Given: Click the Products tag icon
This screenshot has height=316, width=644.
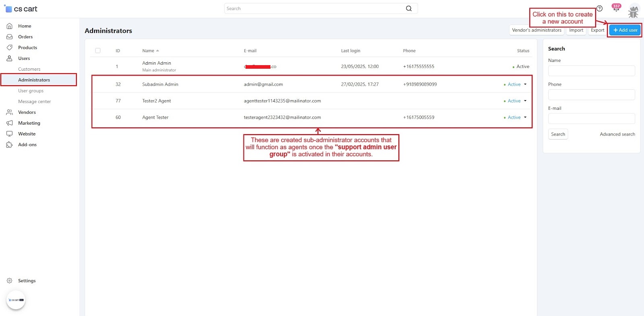Looking at the screenshot, I should click(9, 47).
